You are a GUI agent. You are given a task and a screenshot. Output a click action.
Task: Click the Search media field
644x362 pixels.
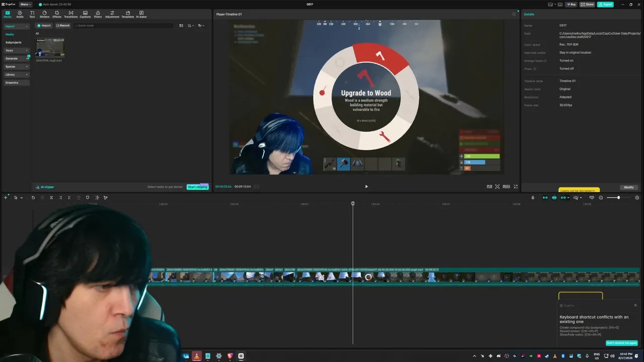coord(124,26)
